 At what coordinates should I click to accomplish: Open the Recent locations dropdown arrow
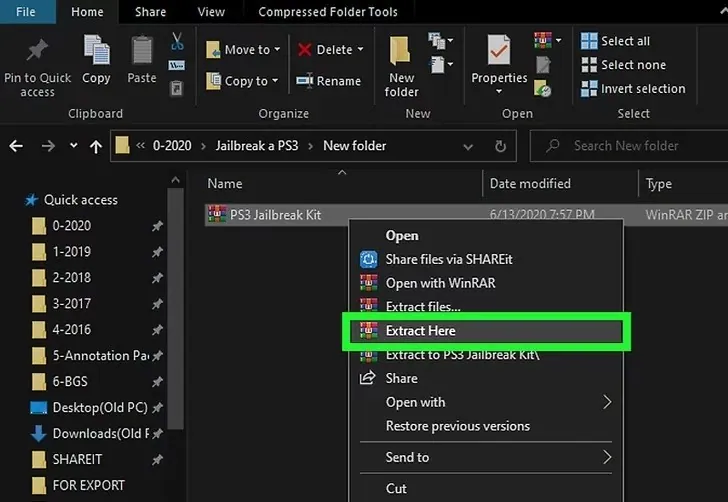(x=73, y=146)
